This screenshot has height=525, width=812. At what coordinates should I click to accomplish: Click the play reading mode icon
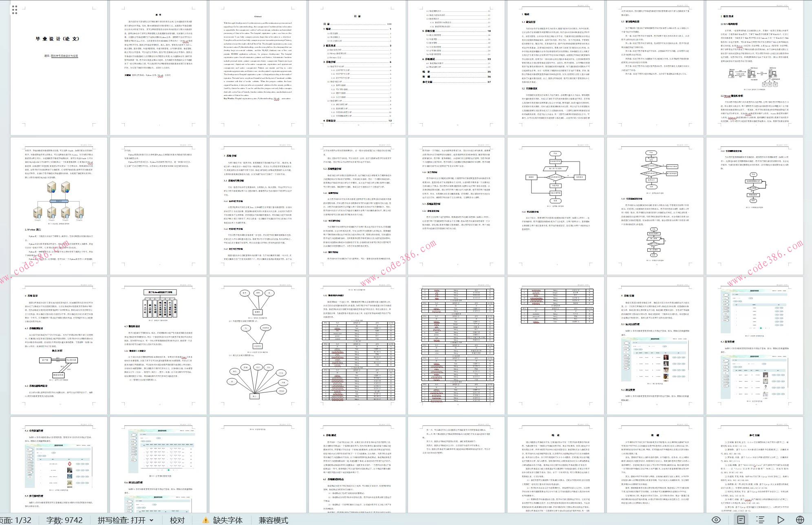pos(781,520)
